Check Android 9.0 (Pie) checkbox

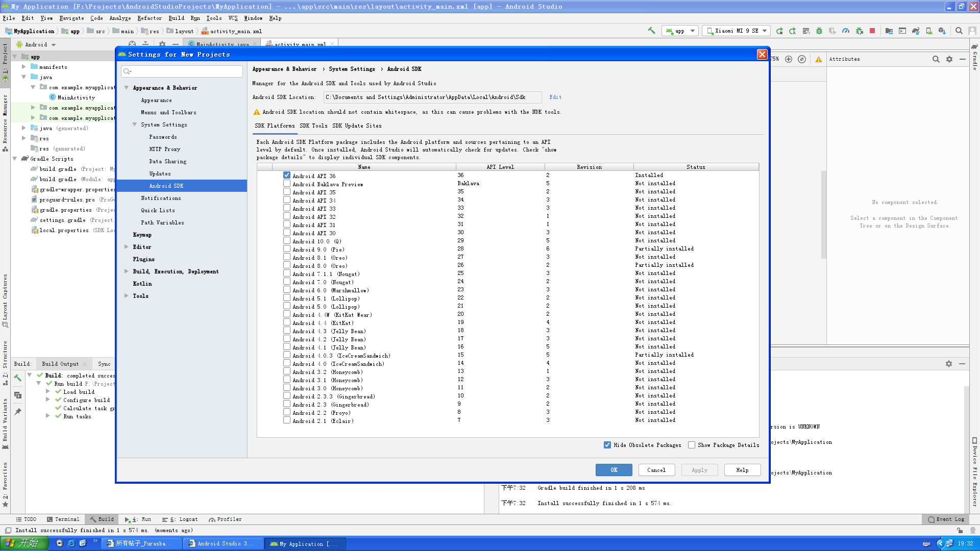(x=287, y=248)
